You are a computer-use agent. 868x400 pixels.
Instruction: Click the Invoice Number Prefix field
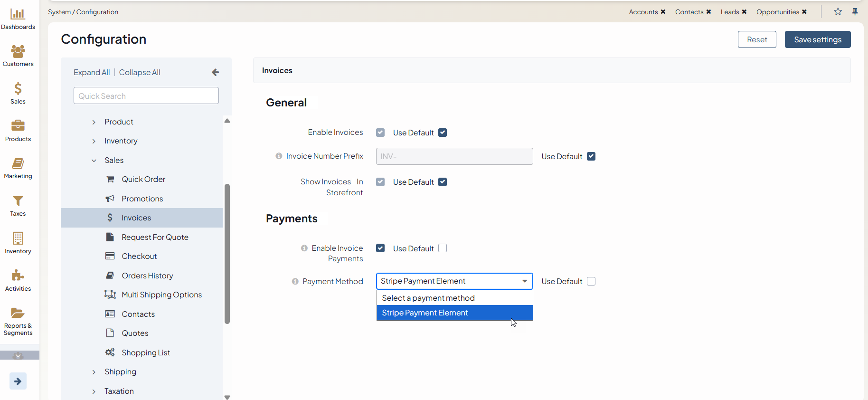[x=454, y=156]
